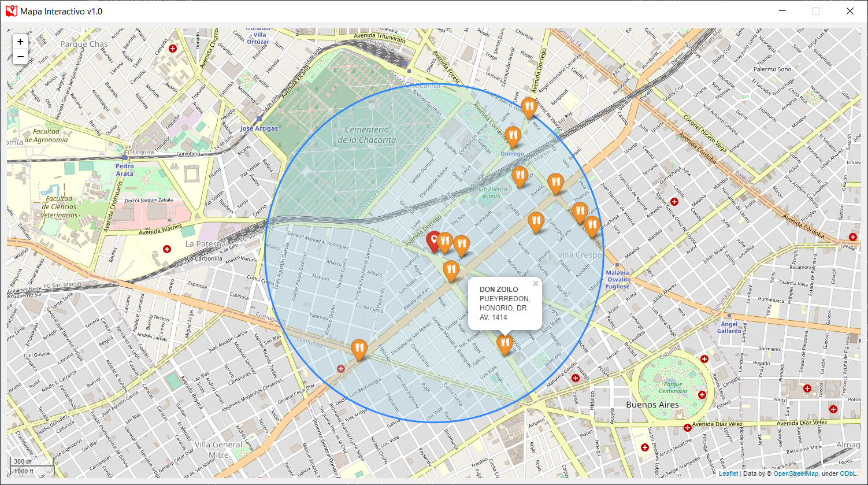Maximize the Mapa Interactivo window
Image resolution: width=868 pixels, height=485 pixels.
click(x=816, y=11)
